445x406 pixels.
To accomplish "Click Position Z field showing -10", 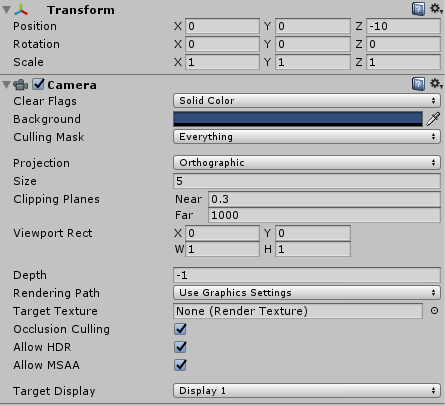I will coord(403,26).
